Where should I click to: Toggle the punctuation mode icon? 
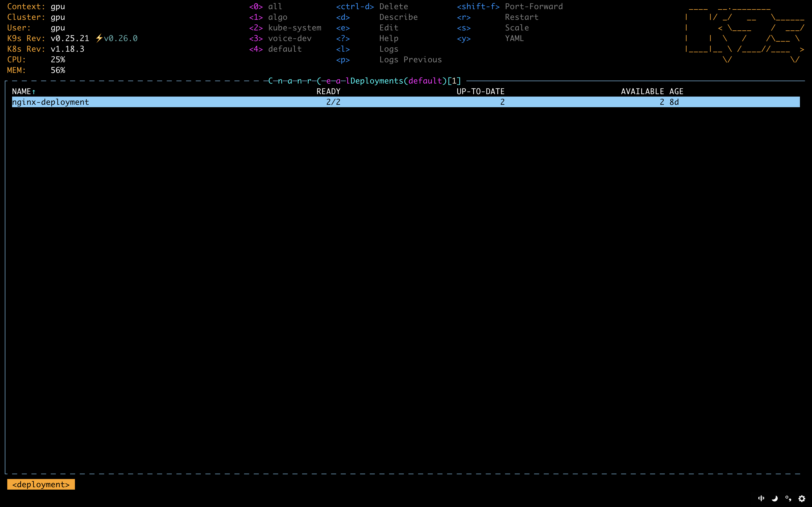tap(788, 498)
